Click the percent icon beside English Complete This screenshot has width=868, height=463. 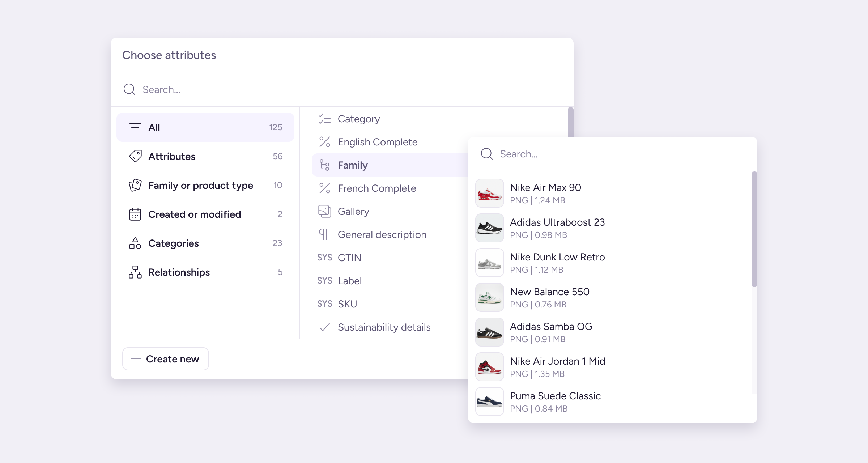325,142
